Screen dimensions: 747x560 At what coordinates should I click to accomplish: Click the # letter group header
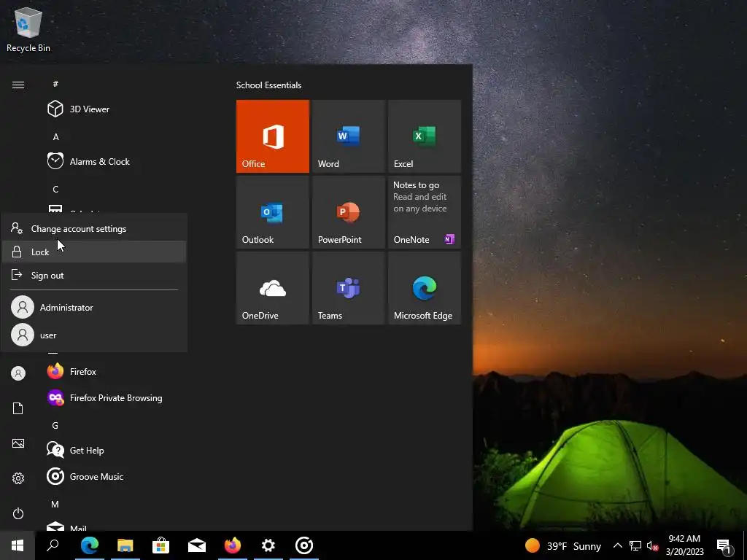tap(55, 84)
